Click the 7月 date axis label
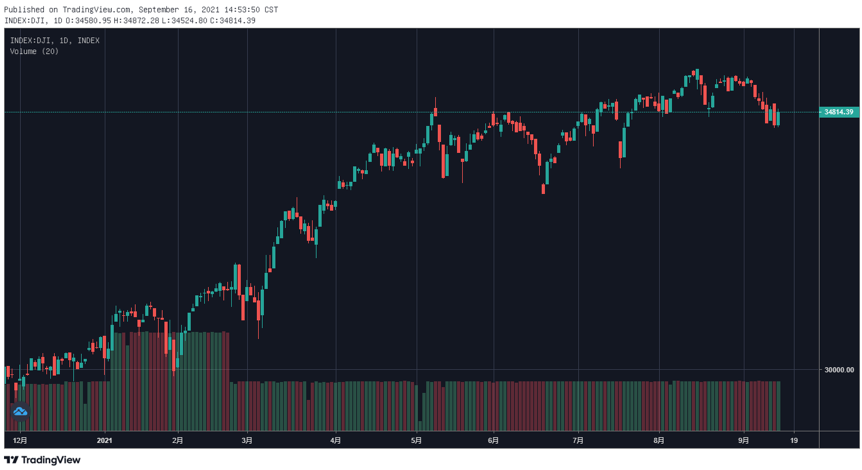Viewport: 862px width, 470px height. pyautogui.click(x=578, y=440)
